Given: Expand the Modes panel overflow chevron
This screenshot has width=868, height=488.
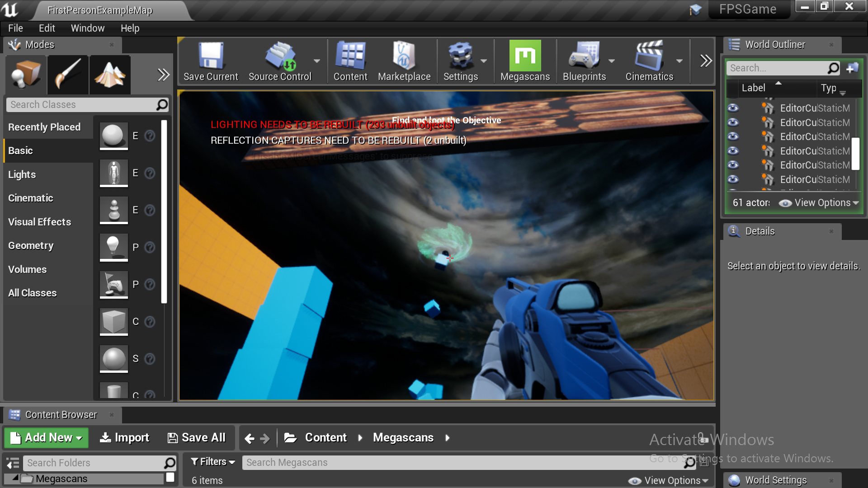Looking at the screenshot, I should tap(163, 75).
